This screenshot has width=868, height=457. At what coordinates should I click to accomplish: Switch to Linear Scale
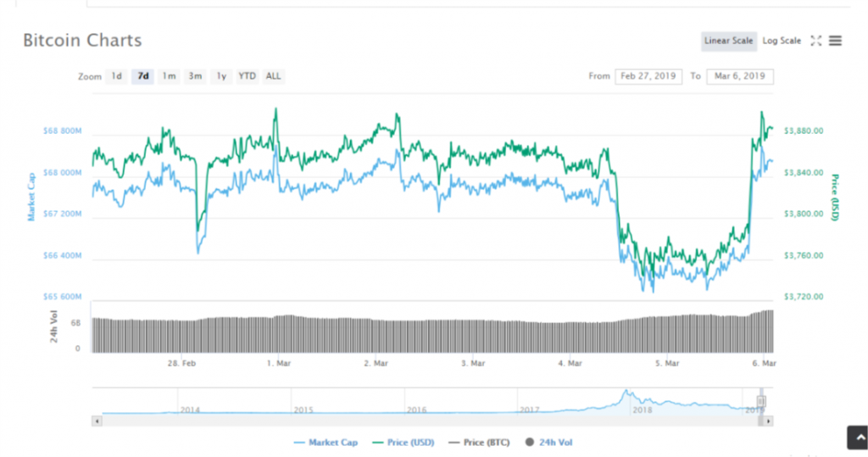[728, 41]
